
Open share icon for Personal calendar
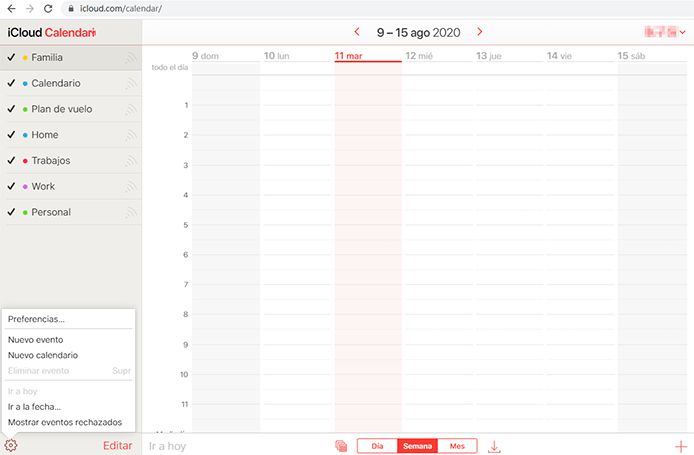pyautogui.click(x=130, y=212)
